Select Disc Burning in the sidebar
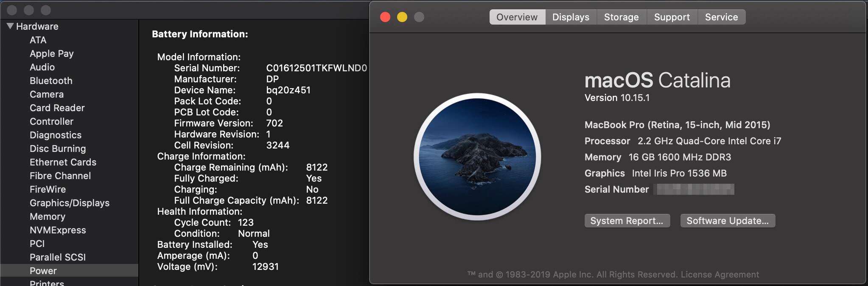 click(58, 149)
